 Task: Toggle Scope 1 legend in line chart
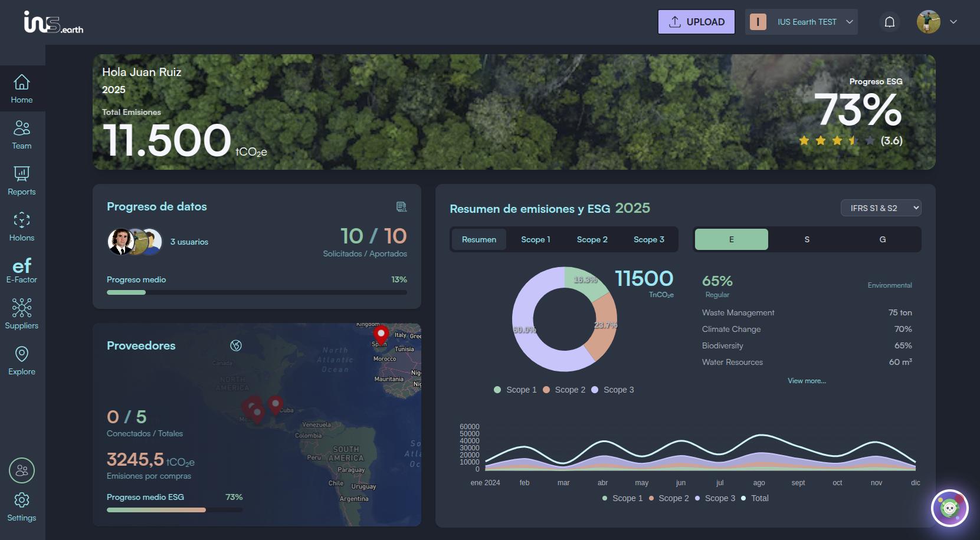click(x=622, y=498)
